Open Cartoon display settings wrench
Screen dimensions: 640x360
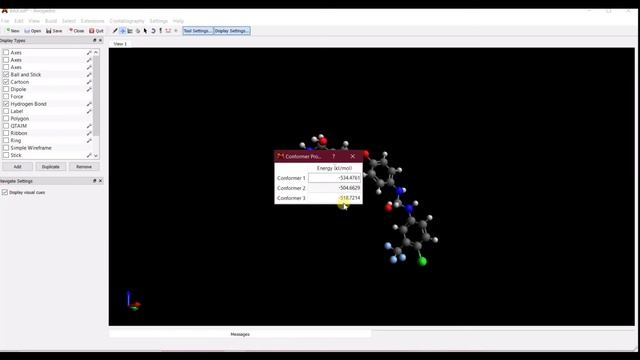89,82
